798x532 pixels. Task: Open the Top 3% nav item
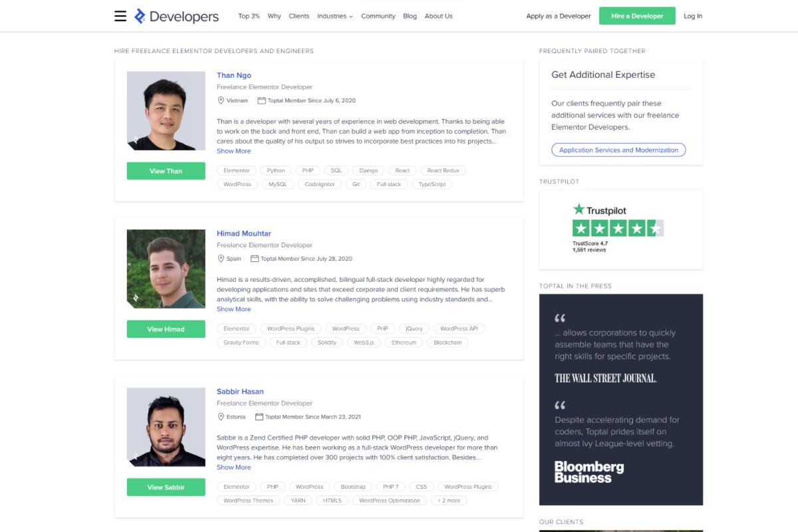click(x=249, y=16)
